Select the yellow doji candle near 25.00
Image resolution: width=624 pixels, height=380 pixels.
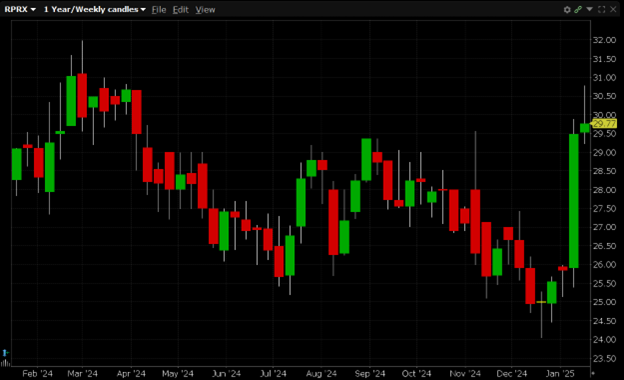(541, 302)
